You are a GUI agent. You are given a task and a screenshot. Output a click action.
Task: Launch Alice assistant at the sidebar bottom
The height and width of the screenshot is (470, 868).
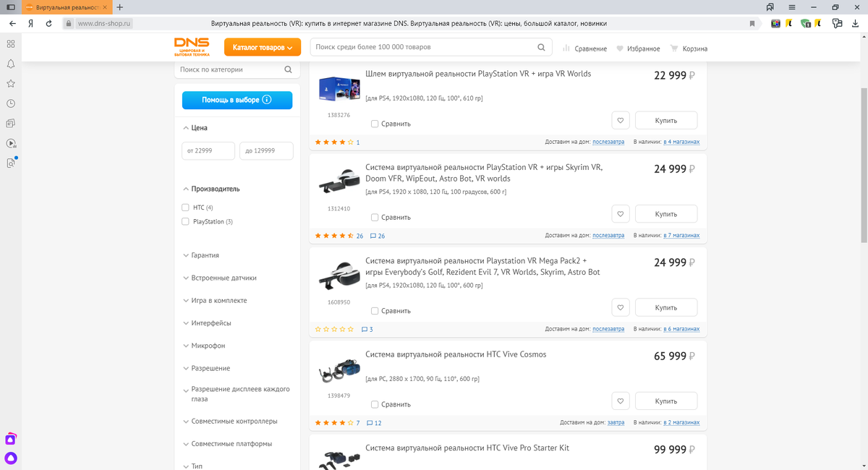[11, 458]
